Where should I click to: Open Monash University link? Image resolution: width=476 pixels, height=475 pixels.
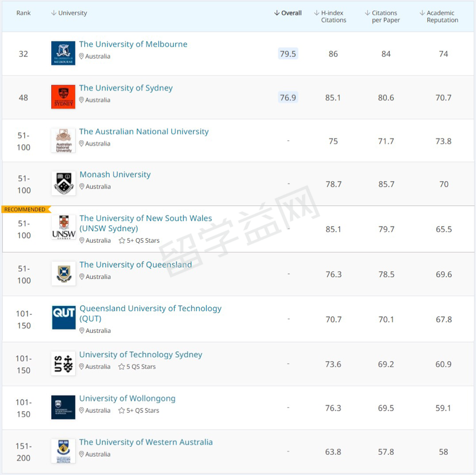click(x=115, y=175)
